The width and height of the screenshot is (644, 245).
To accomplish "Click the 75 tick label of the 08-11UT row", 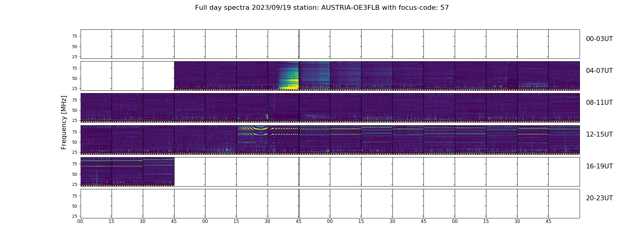I will pos(75,100).
